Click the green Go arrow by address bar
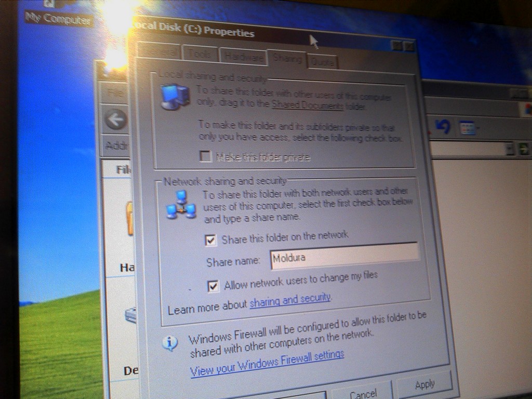Image resolution: width=532 pixels, height=399 pixels. pos(524,149)
